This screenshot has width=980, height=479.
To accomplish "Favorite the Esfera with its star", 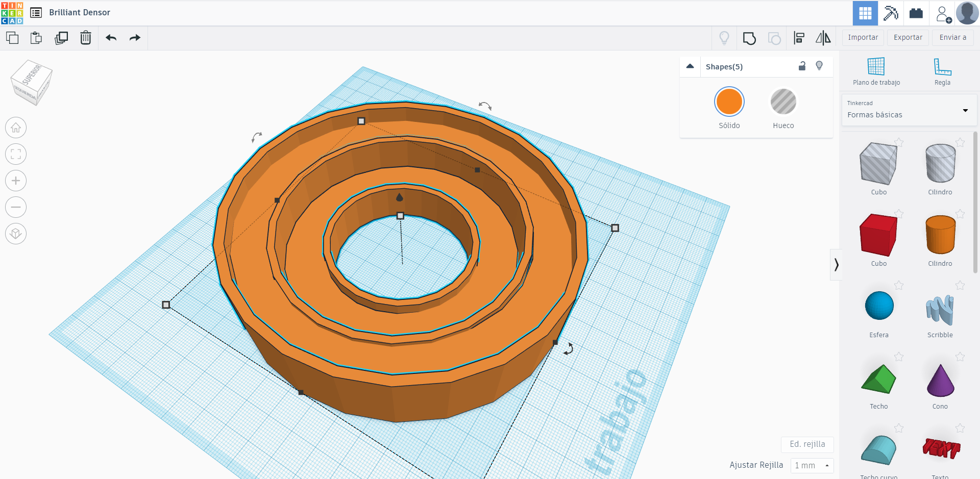I will [899, 285].
